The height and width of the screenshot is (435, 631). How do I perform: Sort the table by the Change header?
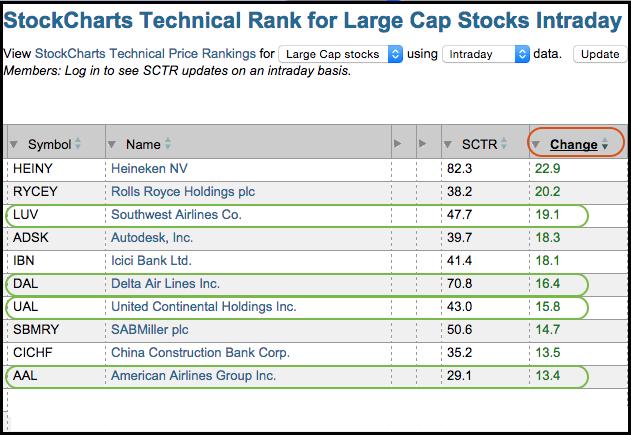[573, 145]
